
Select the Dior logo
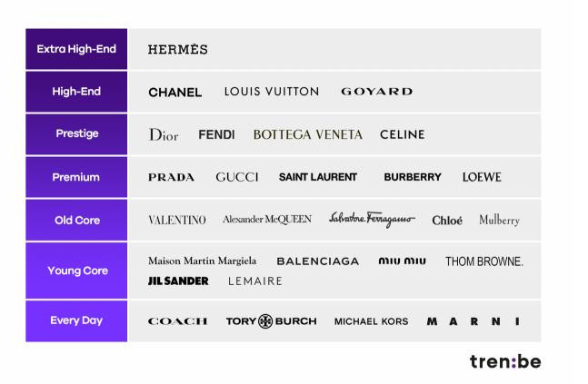(164, 135)
